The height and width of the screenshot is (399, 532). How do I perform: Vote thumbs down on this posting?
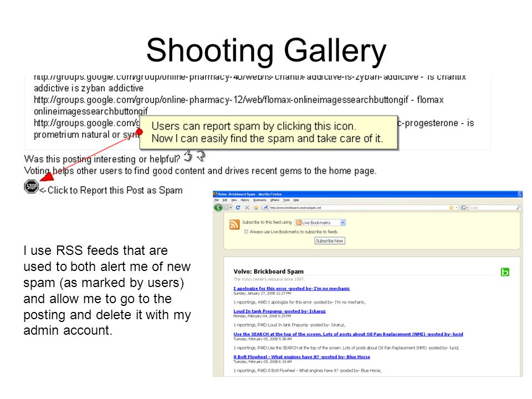tap(201, 156)
